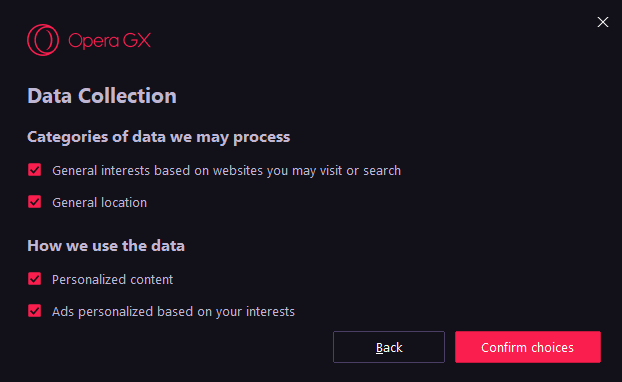Click the Opera GX wordmark text
622x382 pixels.
(109, 41)
